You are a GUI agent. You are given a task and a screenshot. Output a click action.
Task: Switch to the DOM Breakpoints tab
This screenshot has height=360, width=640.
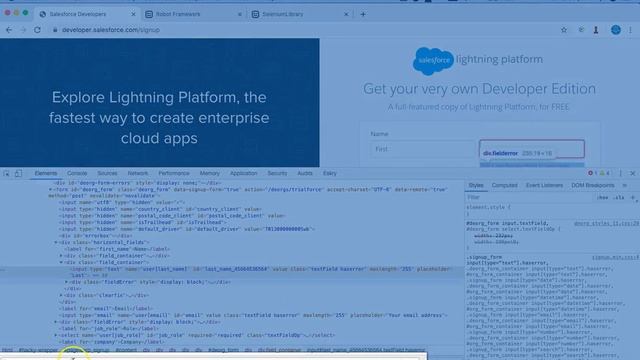click(593, 185)
